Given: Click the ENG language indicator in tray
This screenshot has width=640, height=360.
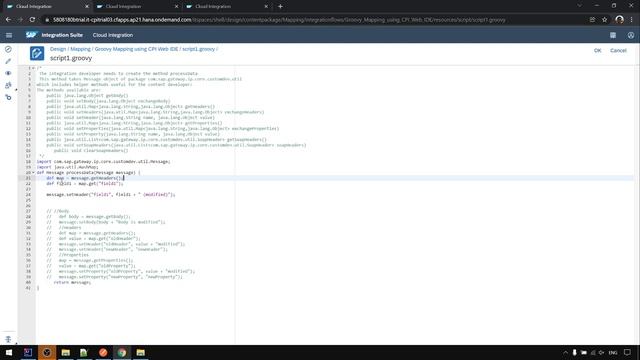Looking at the screenshot, I should 613,353.
